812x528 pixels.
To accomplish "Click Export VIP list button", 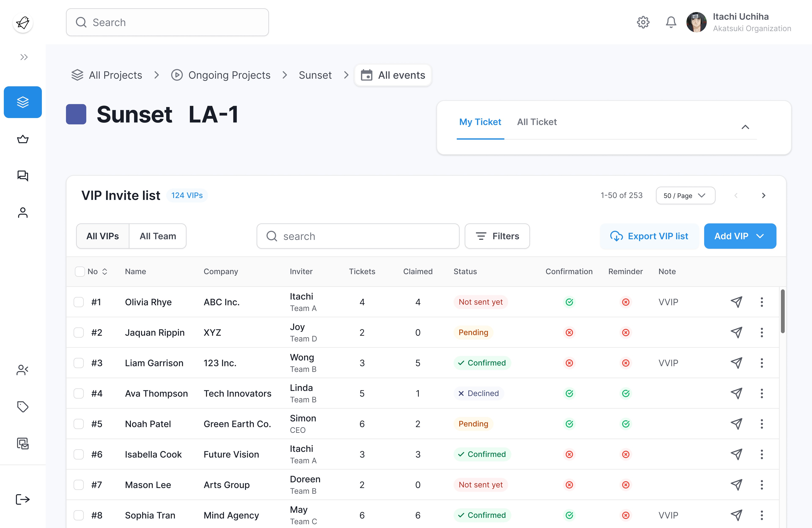I will (x=649, y=236).
